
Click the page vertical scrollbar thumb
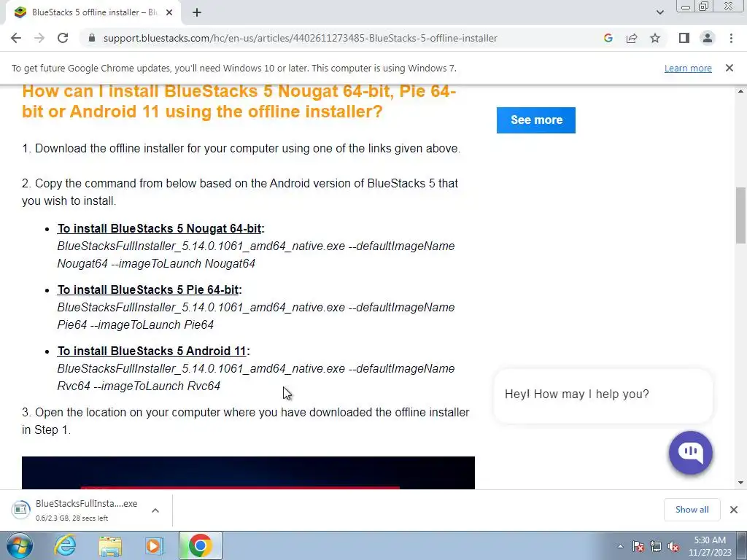(740, 215)
